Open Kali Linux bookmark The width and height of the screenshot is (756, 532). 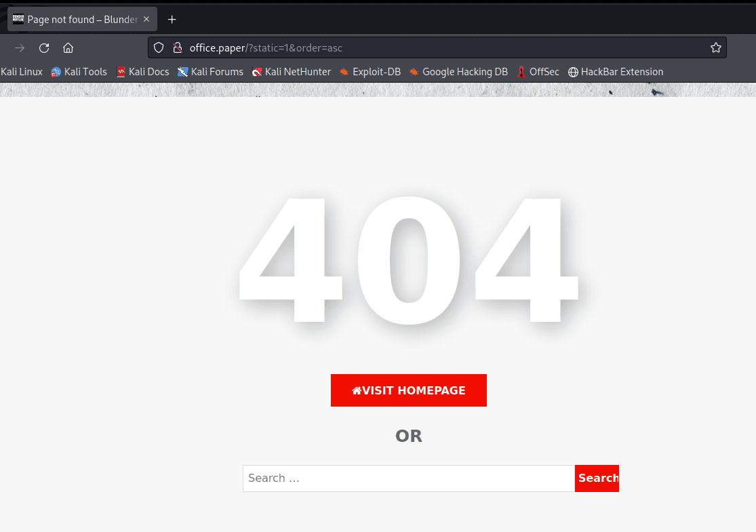(22, 72)
